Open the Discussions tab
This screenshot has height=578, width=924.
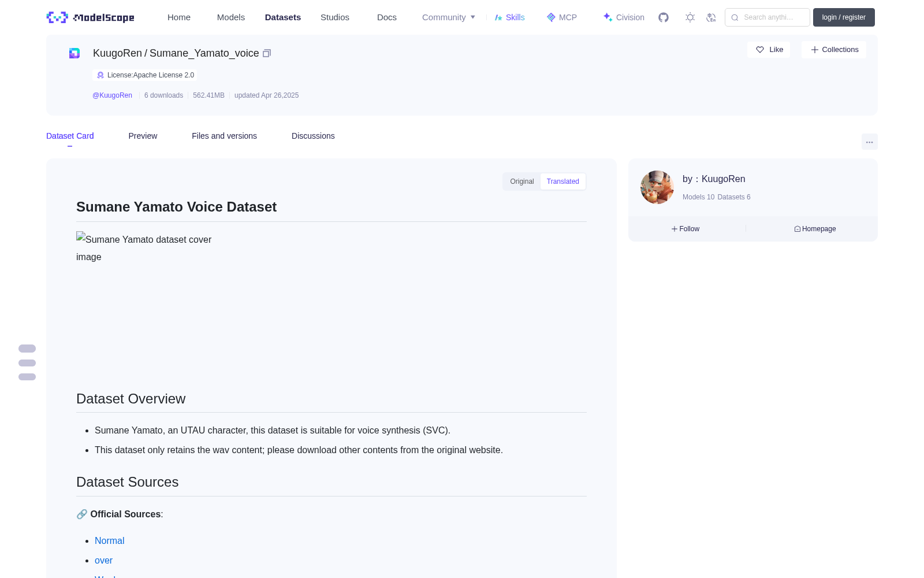[313, 136]
